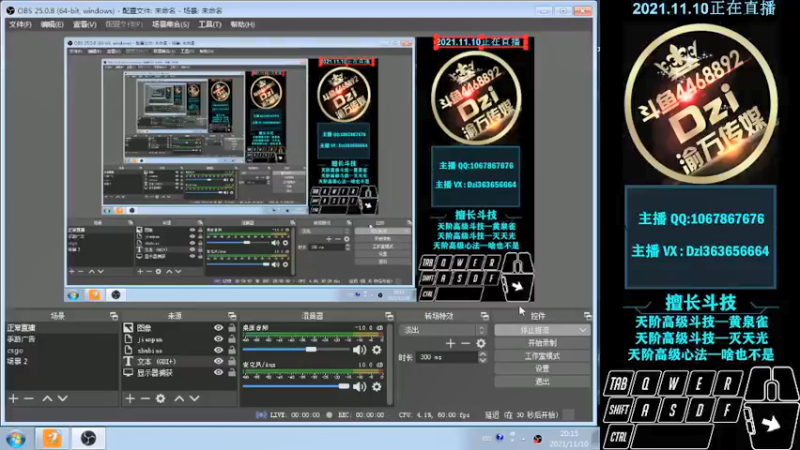Click the 退出 button in 控件 panel
Viewport: 800px width, 450px height.
click(542, 381)
